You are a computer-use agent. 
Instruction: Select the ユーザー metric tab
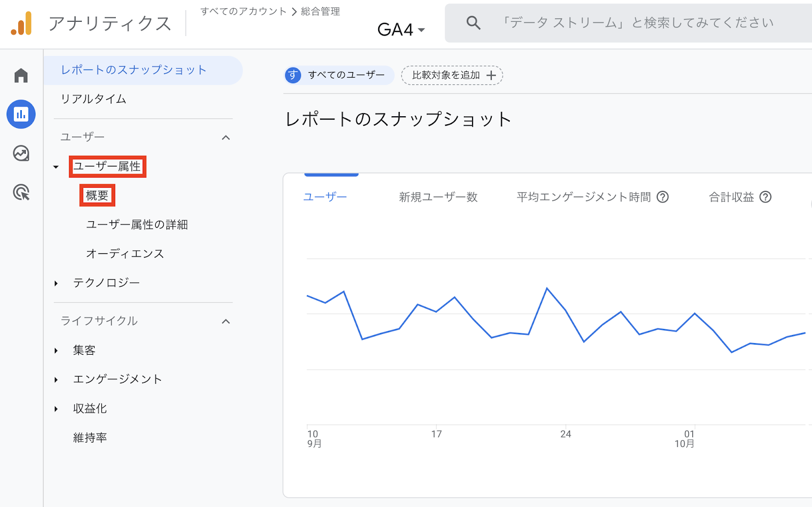pos(325,197)
